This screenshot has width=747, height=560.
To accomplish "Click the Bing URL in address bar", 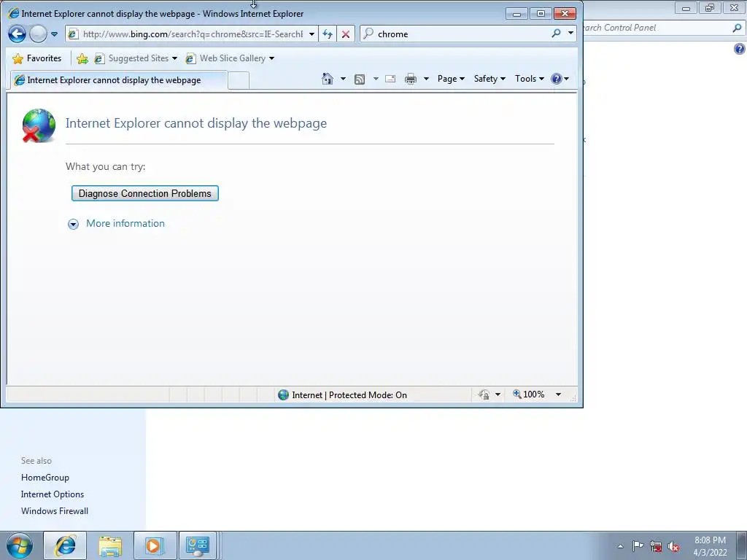I will point(193,34).
